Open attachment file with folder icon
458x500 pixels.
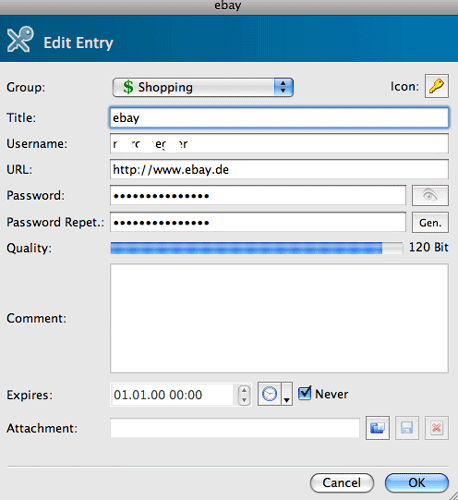coord(378,428)
